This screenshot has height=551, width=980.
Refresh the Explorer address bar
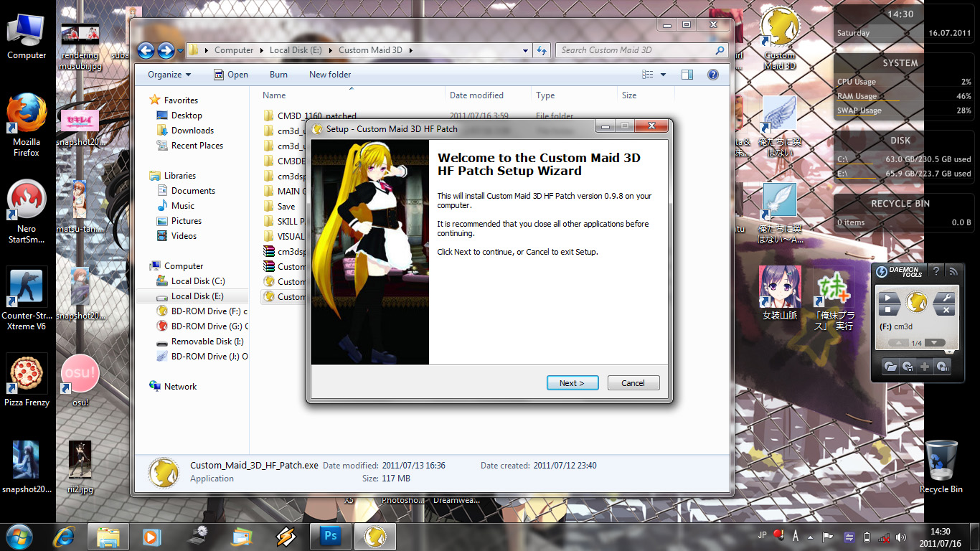coord(542,50)
